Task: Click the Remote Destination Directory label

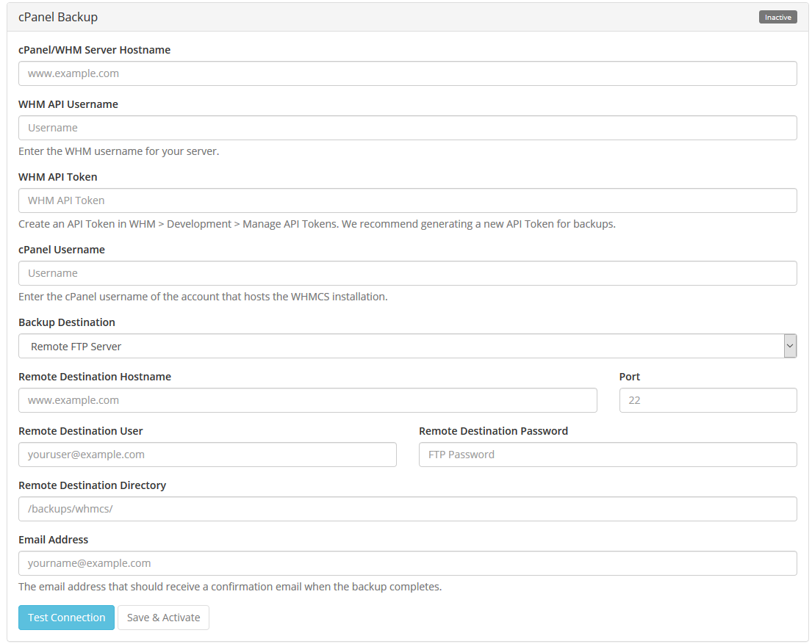Action: 92,485
